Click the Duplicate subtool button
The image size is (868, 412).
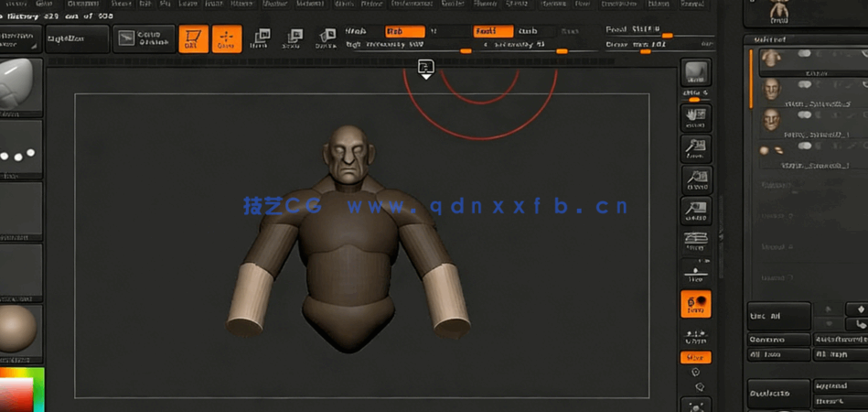pos(779,393)
